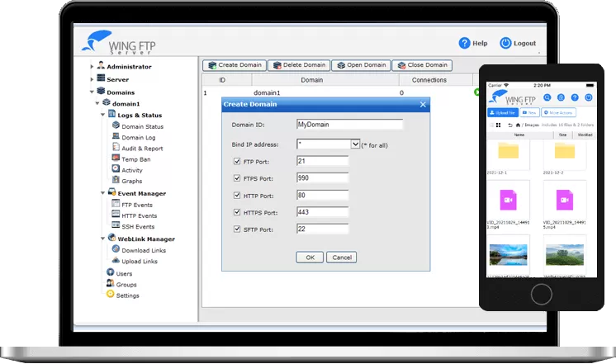Click the Event Manager icon

[112, 192]
